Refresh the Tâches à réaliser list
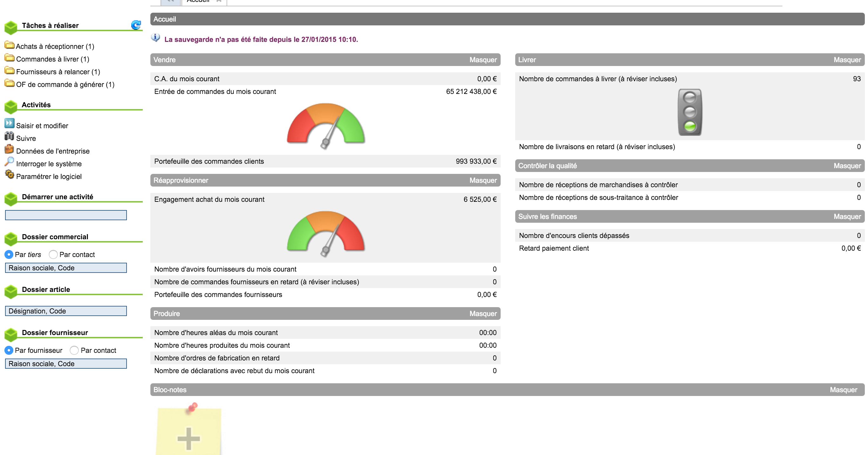Image resolution: width=868 pixels, height=455 pixels. 136,25
